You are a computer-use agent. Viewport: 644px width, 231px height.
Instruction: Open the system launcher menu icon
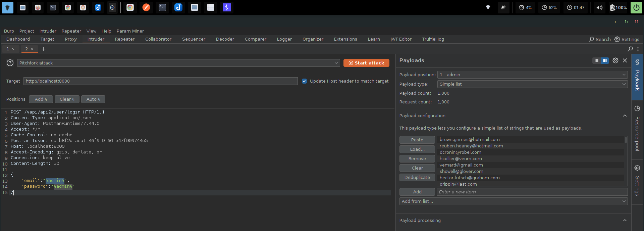click(7, 7)
